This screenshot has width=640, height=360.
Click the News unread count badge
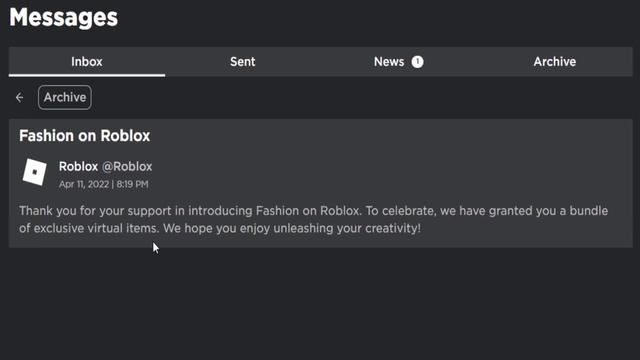click(417, 62)
